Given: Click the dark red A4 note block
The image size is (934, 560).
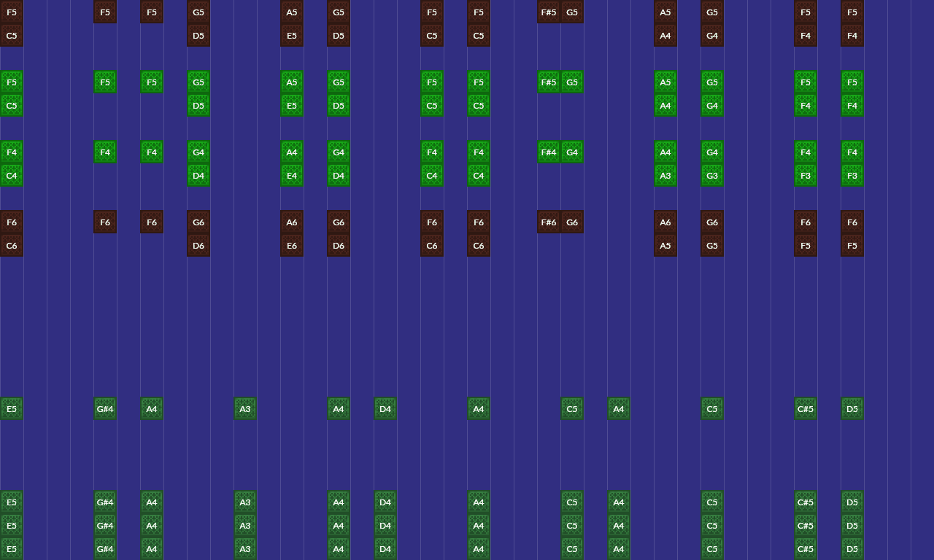Looking at the screenshot, I should 665,35.
